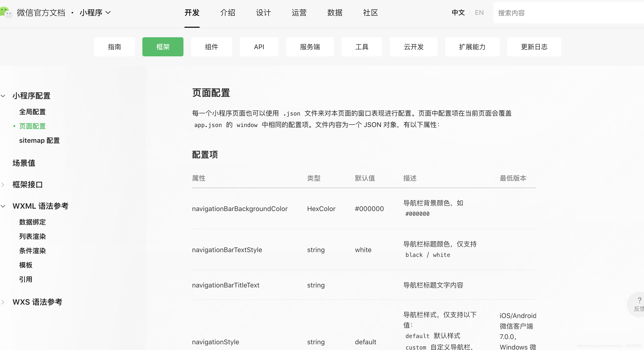Screen dimensions: 644x350
Task: Select the green 框架 section button
Action: (x=163, y=47)
